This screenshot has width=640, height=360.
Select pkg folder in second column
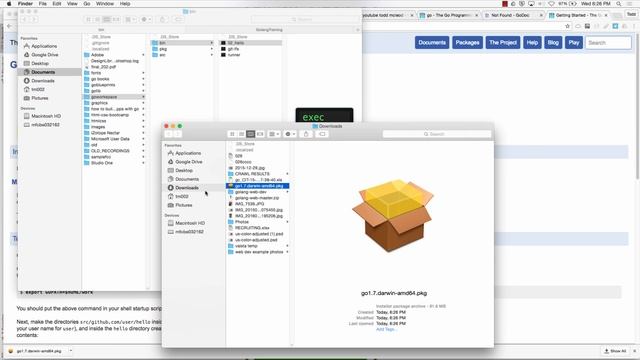163,49
